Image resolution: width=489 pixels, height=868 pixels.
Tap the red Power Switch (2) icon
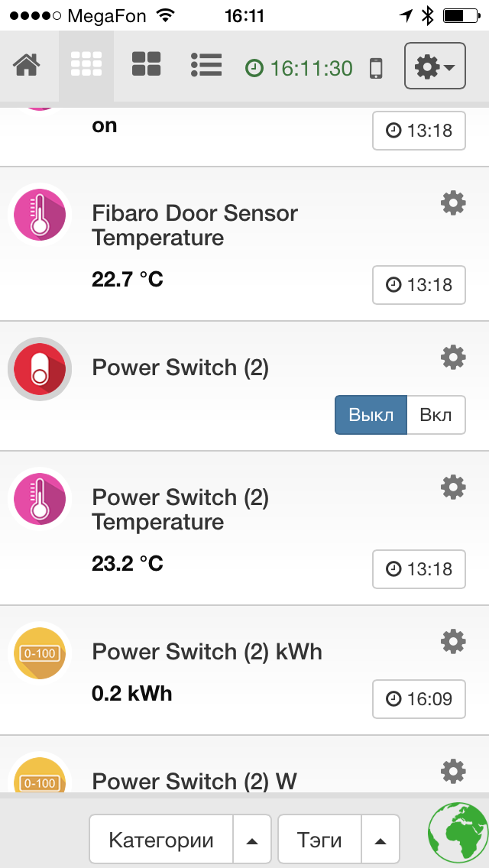coord(40,369)
